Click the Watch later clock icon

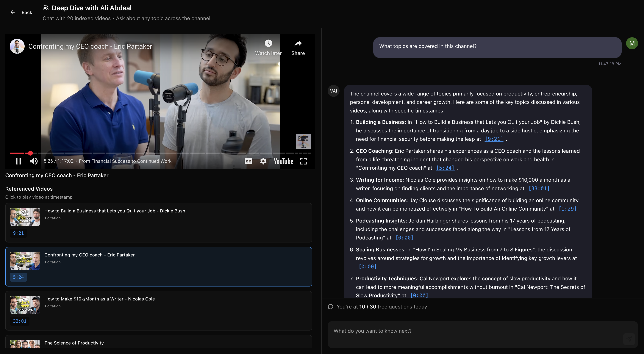point(268,43)
